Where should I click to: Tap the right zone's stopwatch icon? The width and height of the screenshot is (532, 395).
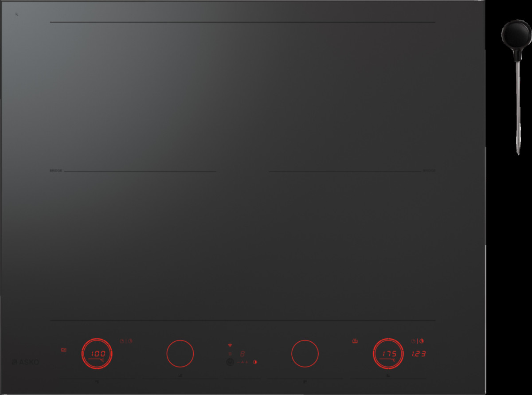click(414, 341)
